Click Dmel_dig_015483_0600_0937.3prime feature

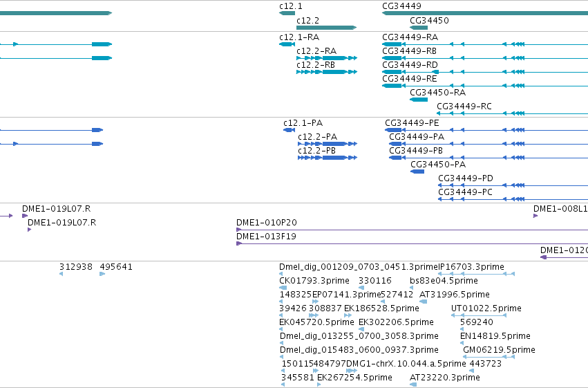[359, 350]
